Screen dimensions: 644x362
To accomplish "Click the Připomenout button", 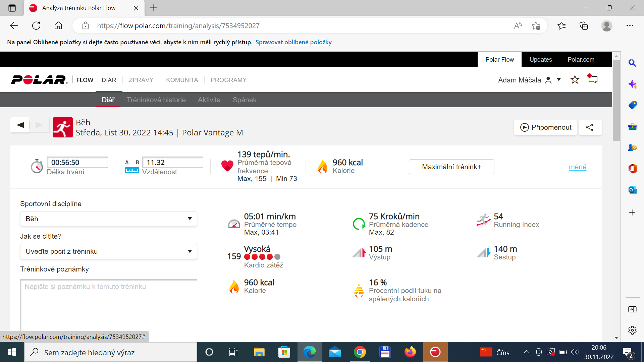I will (x=545, y=127).
